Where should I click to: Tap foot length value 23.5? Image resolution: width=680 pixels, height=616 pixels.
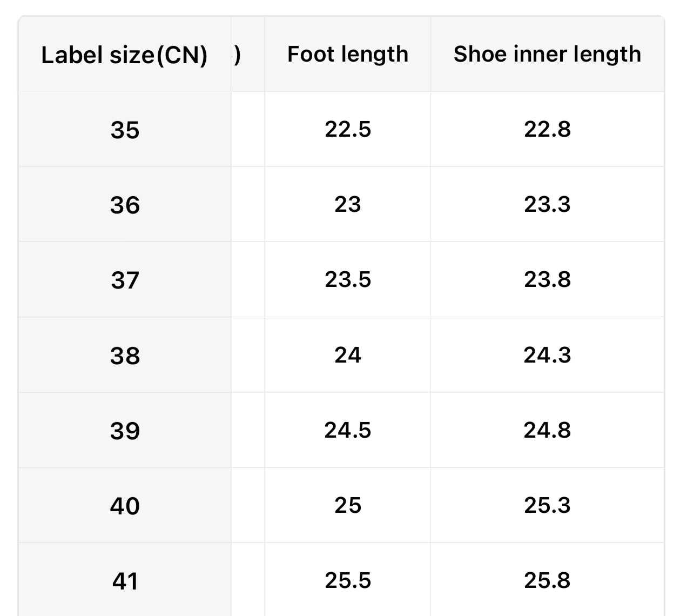click(x=347, y=279)
